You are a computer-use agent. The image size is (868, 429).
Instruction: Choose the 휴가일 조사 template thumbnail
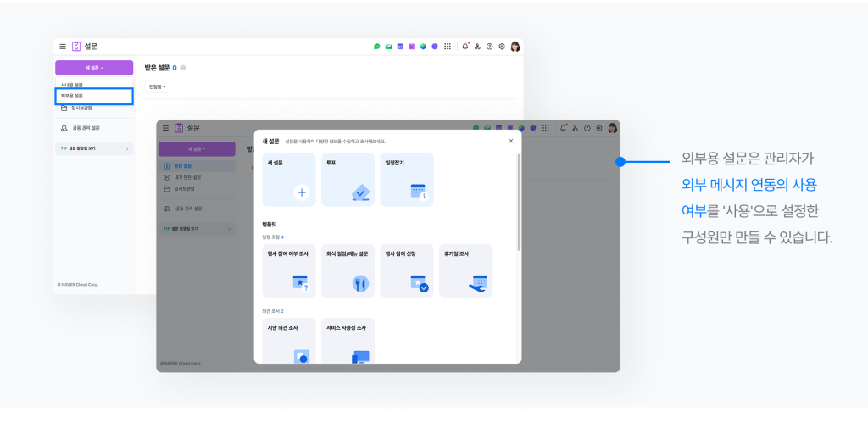[465, 270]
